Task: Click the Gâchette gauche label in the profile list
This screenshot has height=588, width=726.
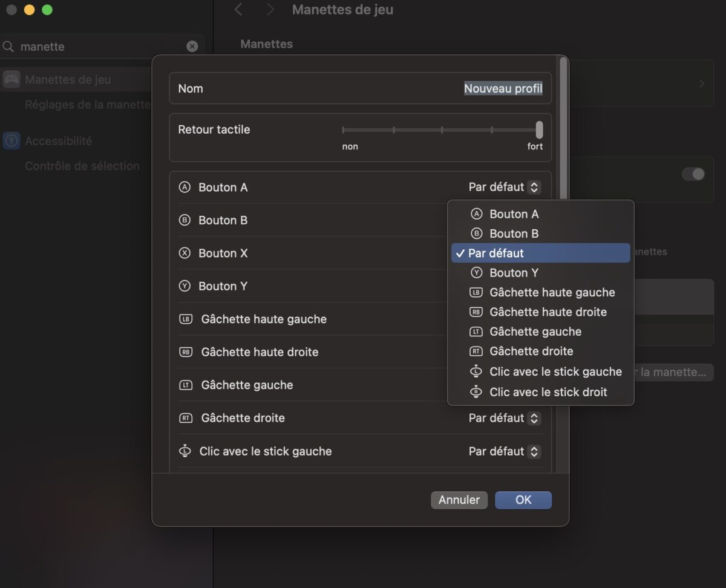Action: click(x=247, y=385)
